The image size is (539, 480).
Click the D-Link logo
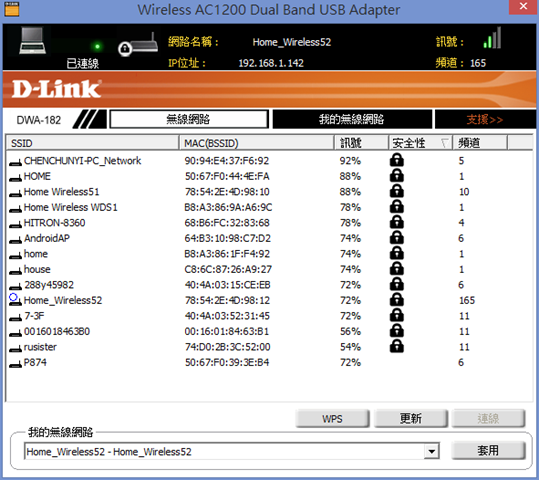[x=56, y=89]
